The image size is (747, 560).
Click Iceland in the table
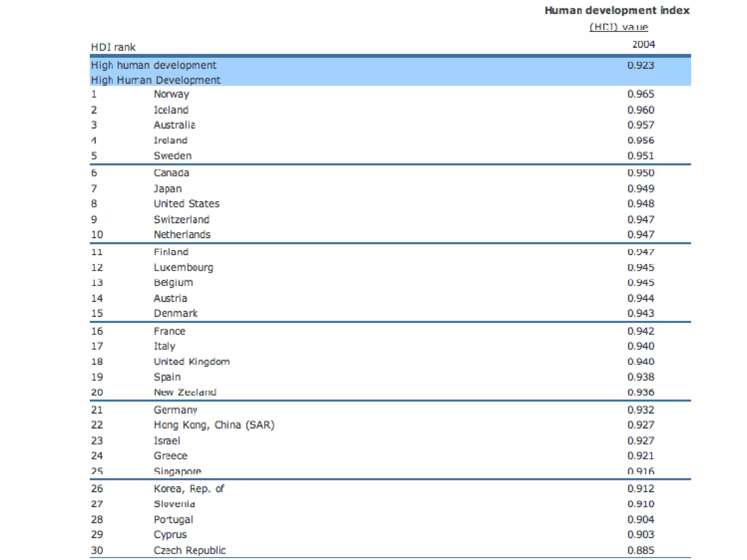coord(171,110)
